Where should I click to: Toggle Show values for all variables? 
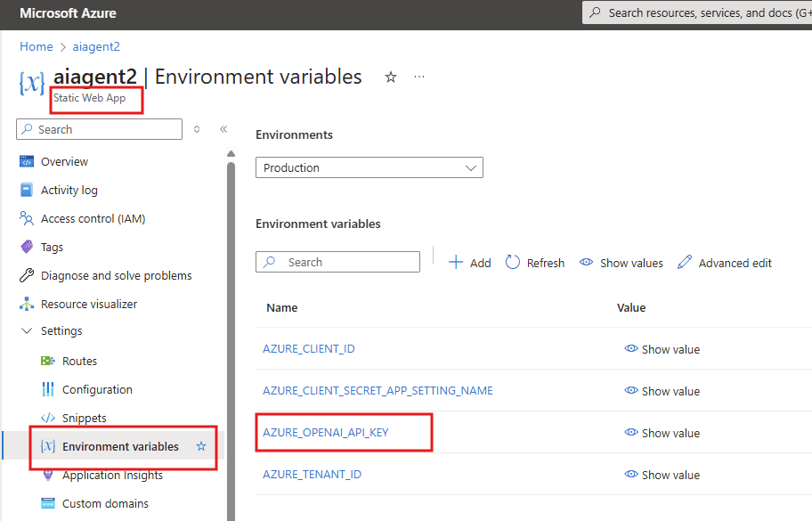pyautogui.click(x=621, y=263)
